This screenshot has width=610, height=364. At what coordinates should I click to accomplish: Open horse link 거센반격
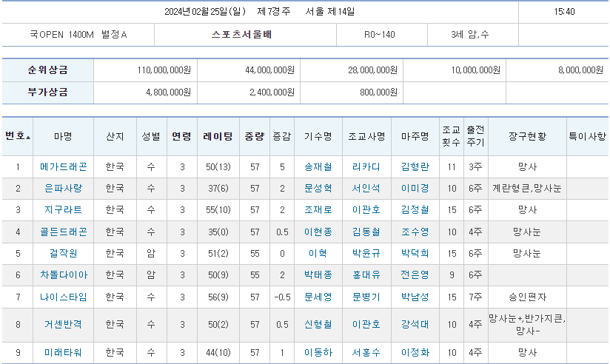(x=64, y=324)
